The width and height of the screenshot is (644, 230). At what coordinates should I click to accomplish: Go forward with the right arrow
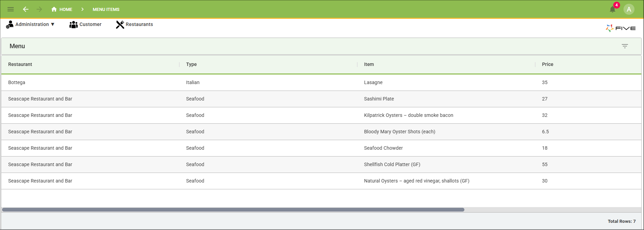39,9
